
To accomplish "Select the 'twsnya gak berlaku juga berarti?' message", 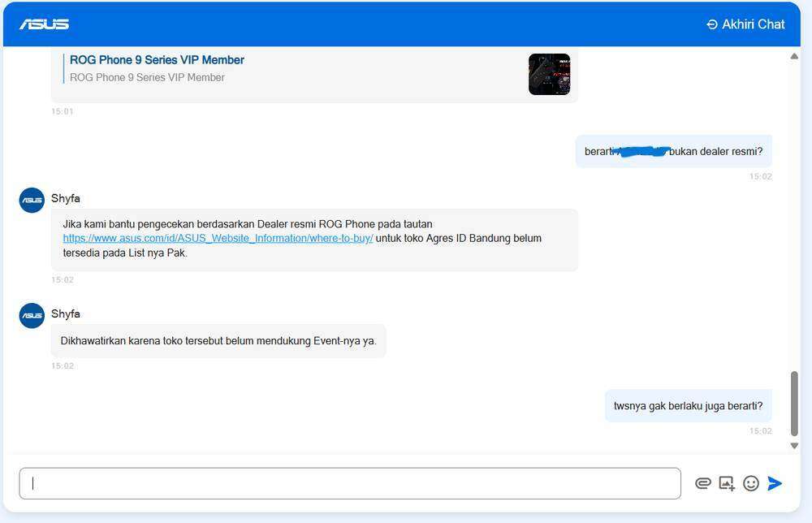I will point(689,406).
